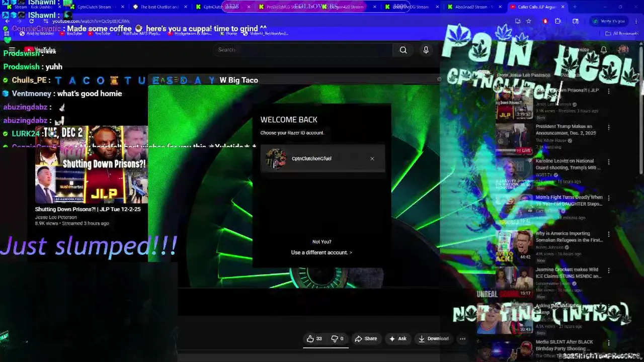Viewport: 644px width, 362px height.
Task: Open the Karoline Leavitt video thumbnail
Action: pos(514,174)
